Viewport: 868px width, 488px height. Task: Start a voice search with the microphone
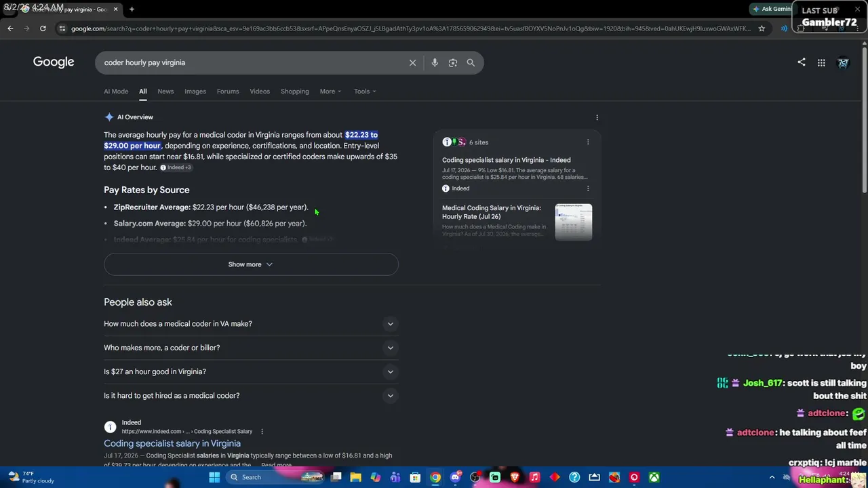pyautogui.click(x=435, y=62)
